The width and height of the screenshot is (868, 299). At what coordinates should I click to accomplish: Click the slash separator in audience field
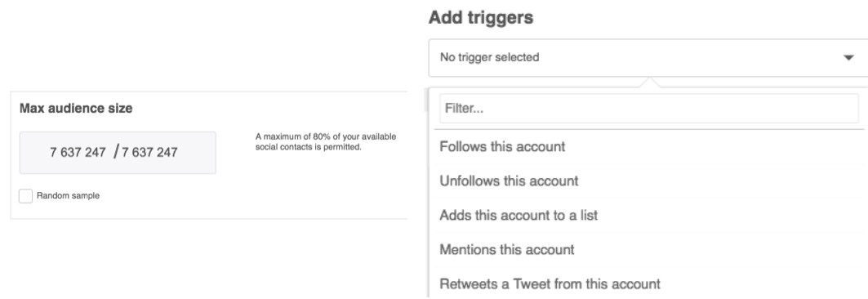pyautogui.click(x=116, y=152)
